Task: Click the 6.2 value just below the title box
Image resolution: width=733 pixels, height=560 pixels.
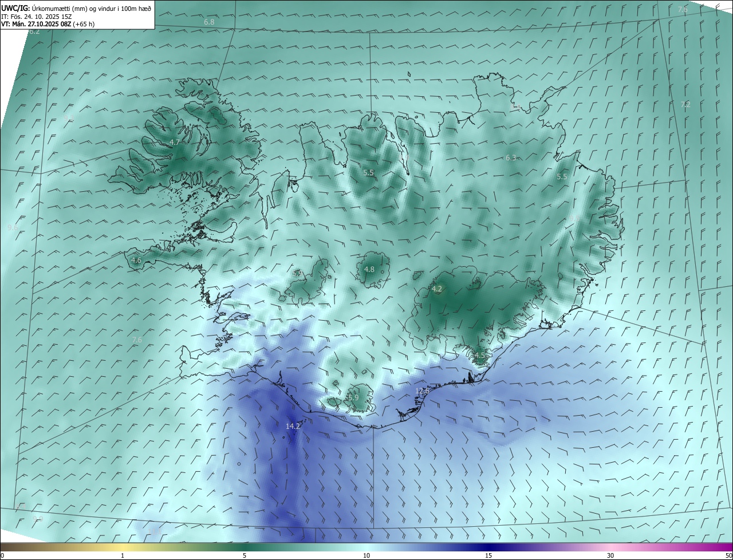Action: click(x=34, y=31)
